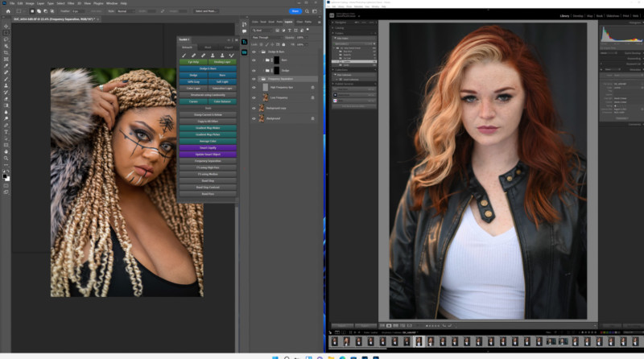Click the blue Share button
This screenshot has width=644, height=359.
pos(295,11)
